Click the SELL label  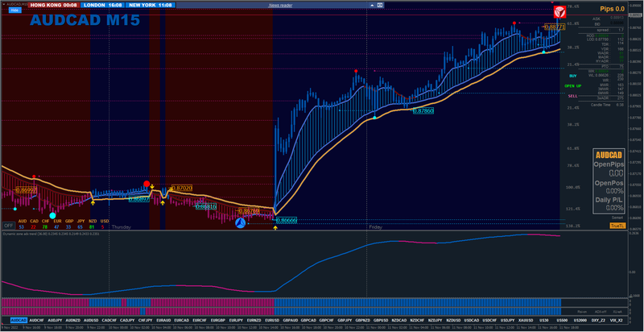(572, 96)
